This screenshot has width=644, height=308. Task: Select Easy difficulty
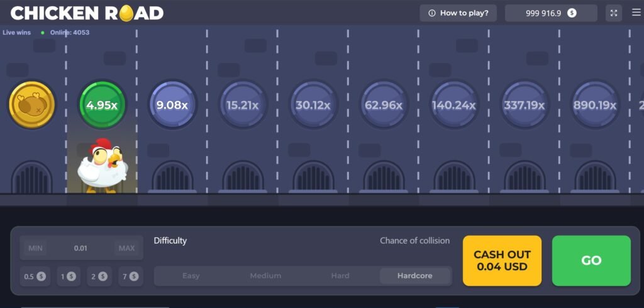pos(191,276)
